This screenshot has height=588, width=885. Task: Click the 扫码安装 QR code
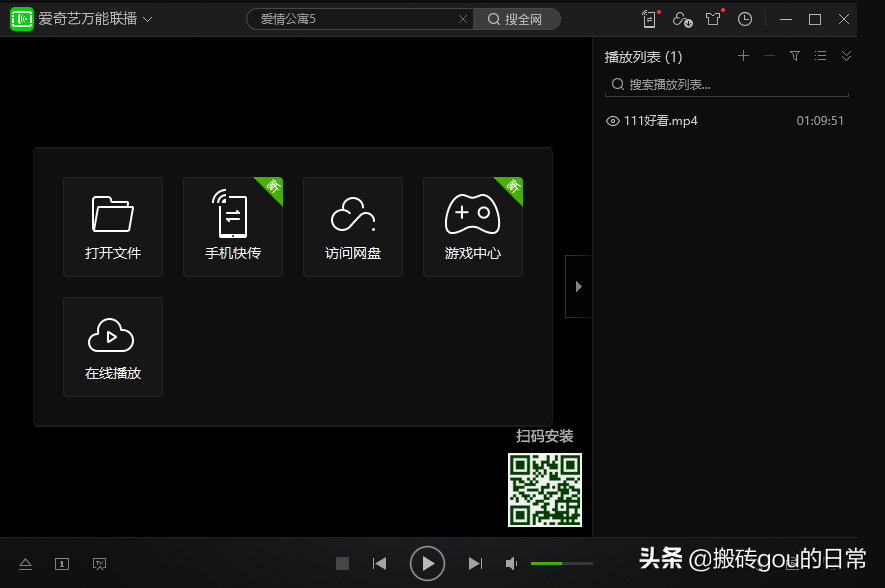545,490
